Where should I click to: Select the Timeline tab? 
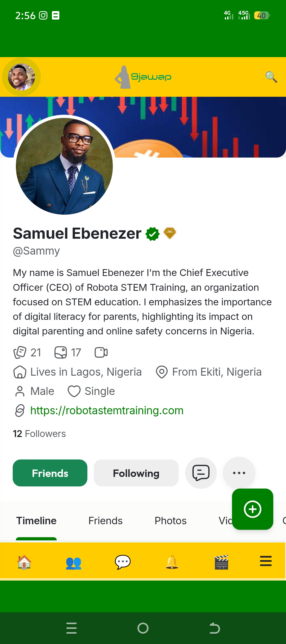37,521
